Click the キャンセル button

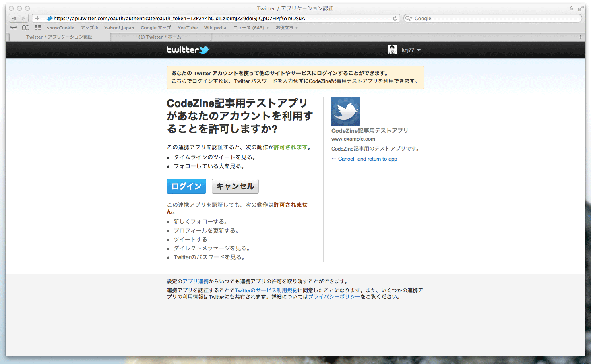click(236, 186)
